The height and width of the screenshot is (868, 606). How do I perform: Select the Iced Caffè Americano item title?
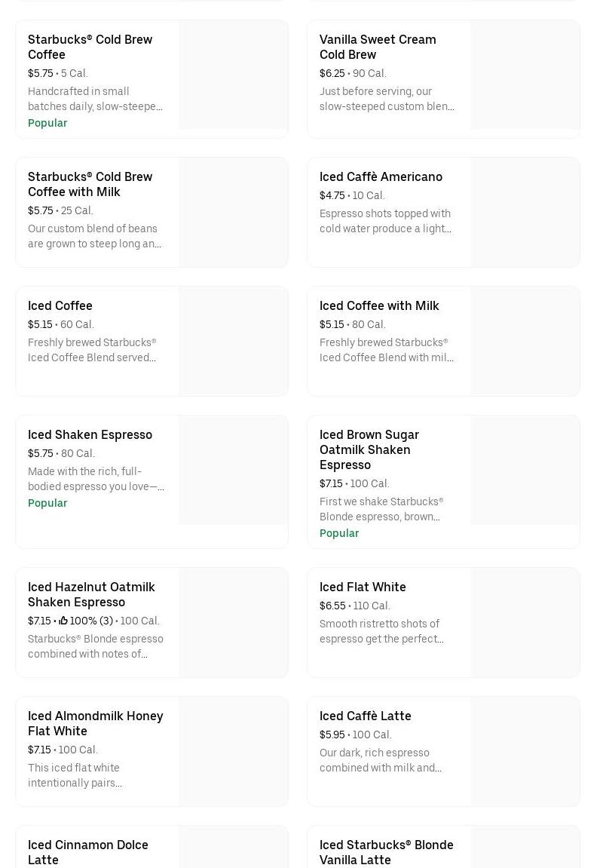click(x=381, y=176)
